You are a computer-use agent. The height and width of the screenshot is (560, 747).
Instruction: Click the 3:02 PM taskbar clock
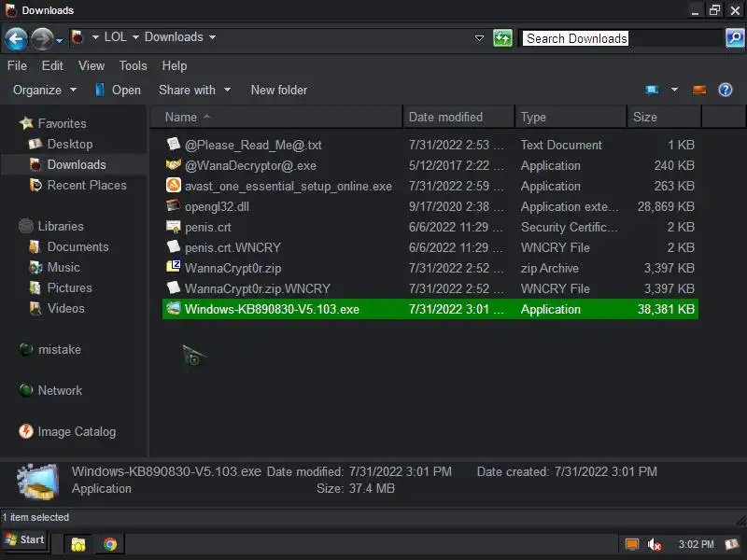coord(696,544)
